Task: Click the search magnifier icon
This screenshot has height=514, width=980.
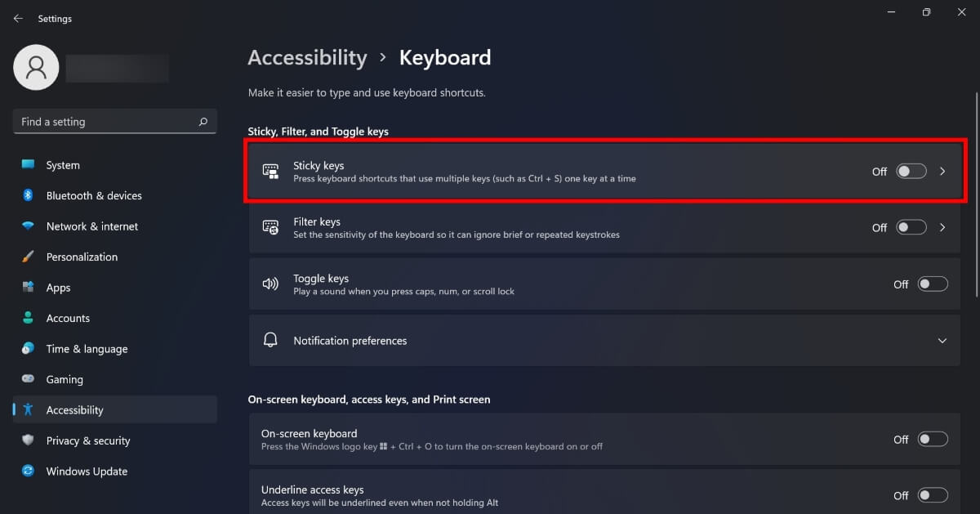Action: (203, 122)
